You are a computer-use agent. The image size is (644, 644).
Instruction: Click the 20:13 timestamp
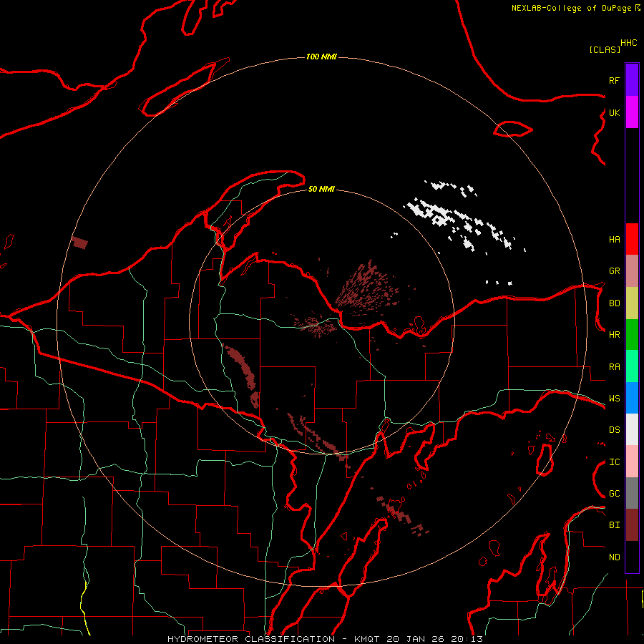(x=467, y=639)
